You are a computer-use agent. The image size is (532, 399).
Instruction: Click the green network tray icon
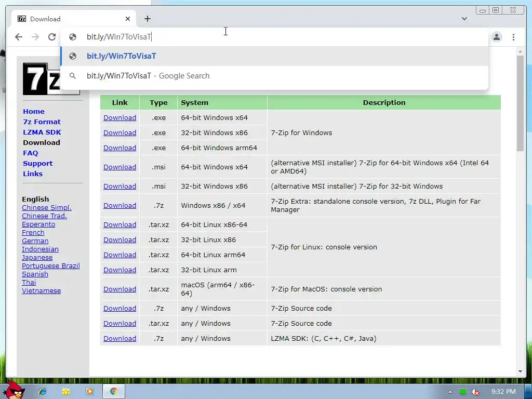463,392
